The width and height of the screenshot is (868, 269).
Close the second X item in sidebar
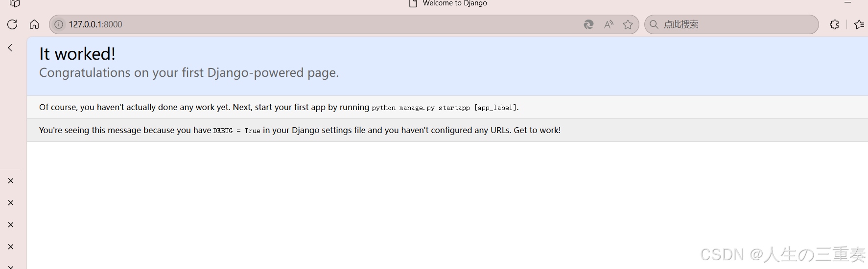(x=11, y=203)
